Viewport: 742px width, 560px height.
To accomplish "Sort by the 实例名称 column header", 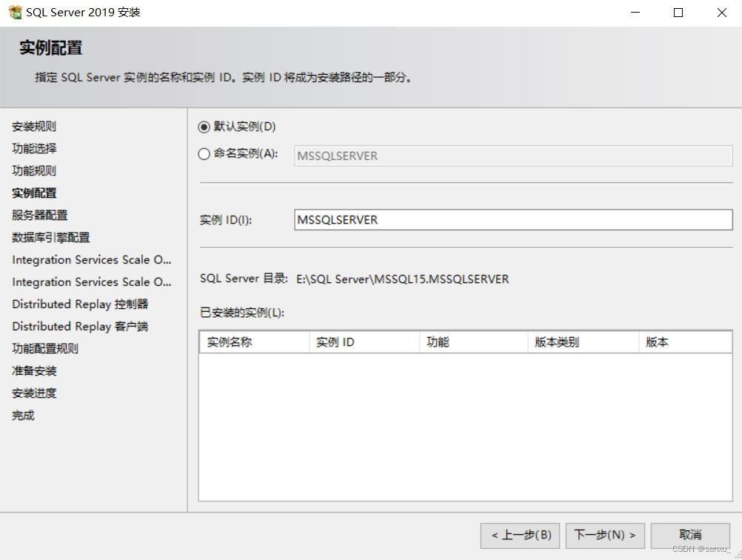I will [254, 341].
